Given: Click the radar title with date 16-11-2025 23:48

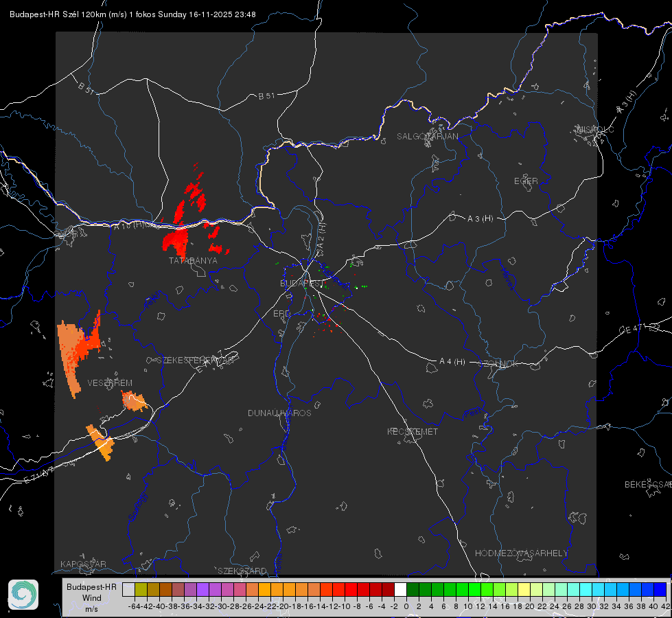Looking at the screenshot, I should (132, 14).
